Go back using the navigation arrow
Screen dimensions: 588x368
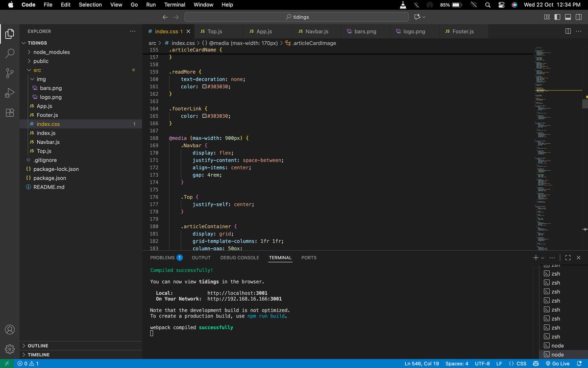pos(165,17)
